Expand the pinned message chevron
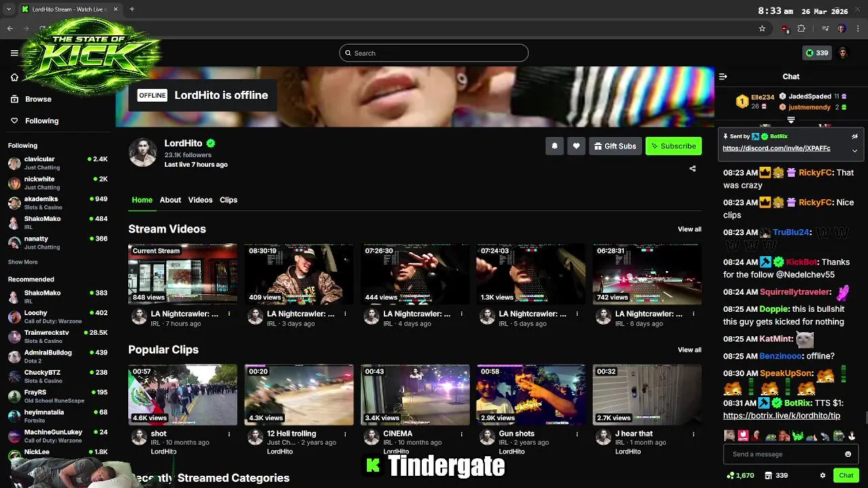 point(854,150)
